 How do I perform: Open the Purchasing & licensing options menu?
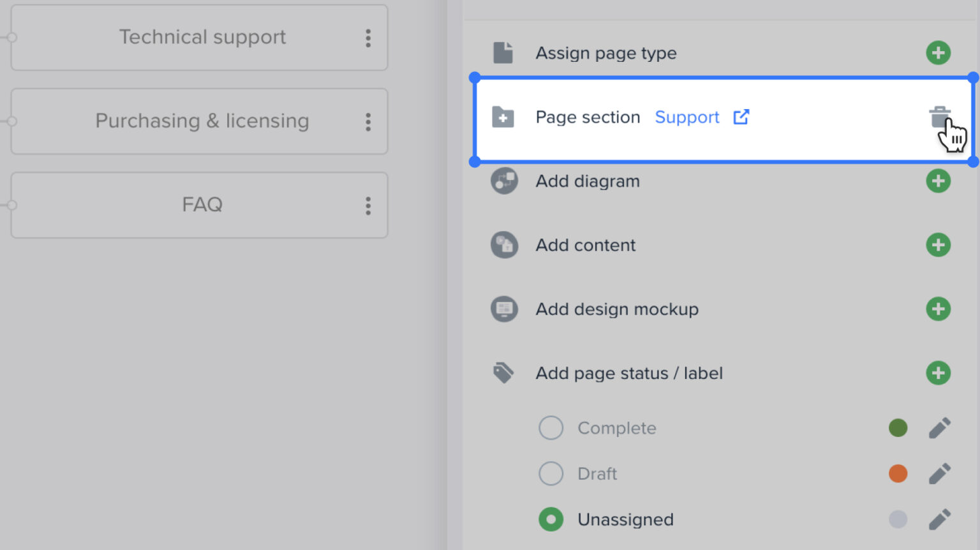coord(368,121)
